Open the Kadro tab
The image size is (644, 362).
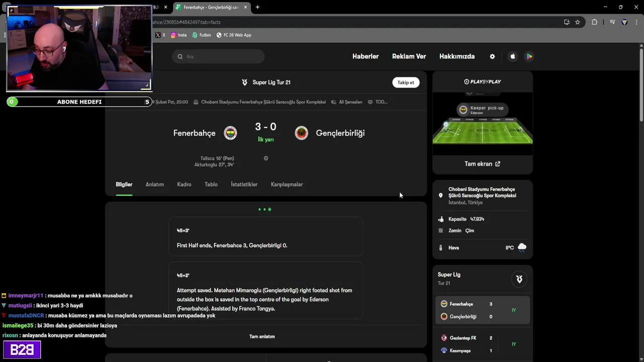click(184, 185)
